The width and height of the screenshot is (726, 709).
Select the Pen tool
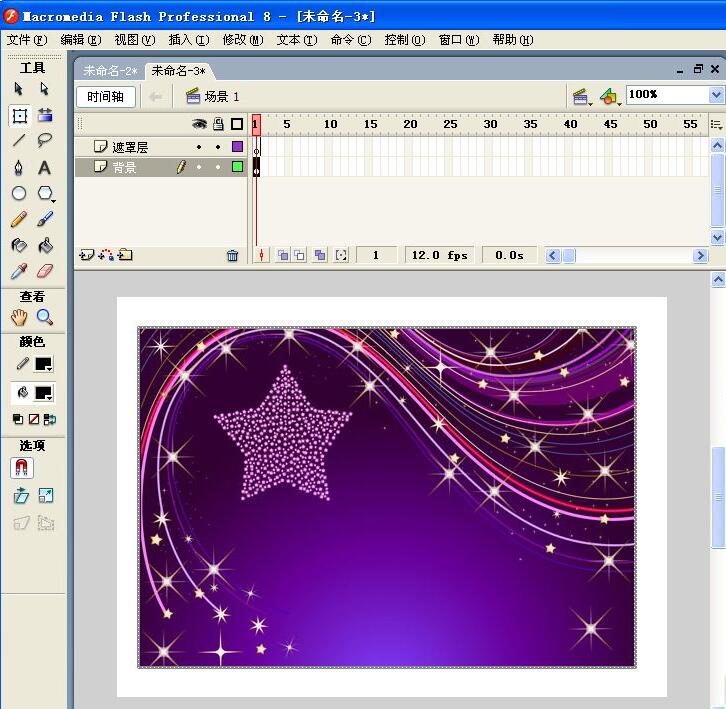point(19,167)
